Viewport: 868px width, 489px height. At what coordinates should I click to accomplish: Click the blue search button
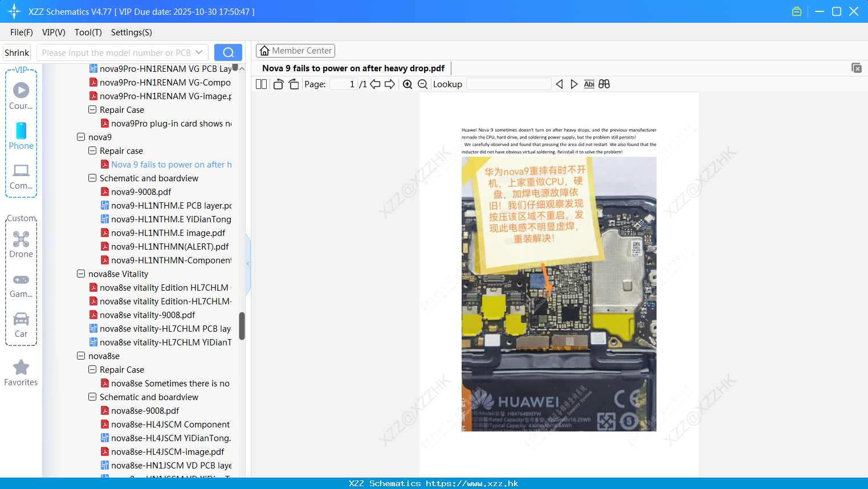point(228,52)
